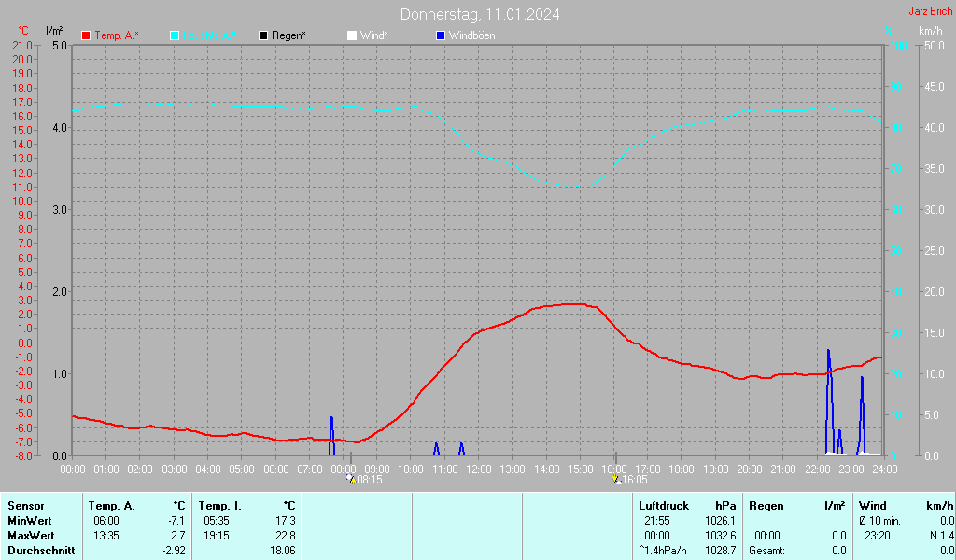This screenshot has width=956, height=560.
Task: Click the title Donnerstag, 11.01.2024
Action: coord(480,14)
